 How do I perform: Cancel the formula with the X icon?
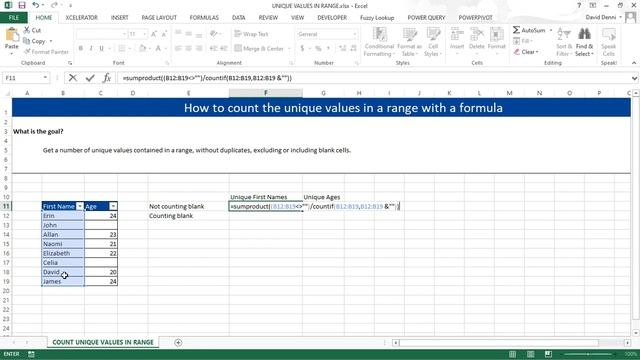[x=73, y=78]
